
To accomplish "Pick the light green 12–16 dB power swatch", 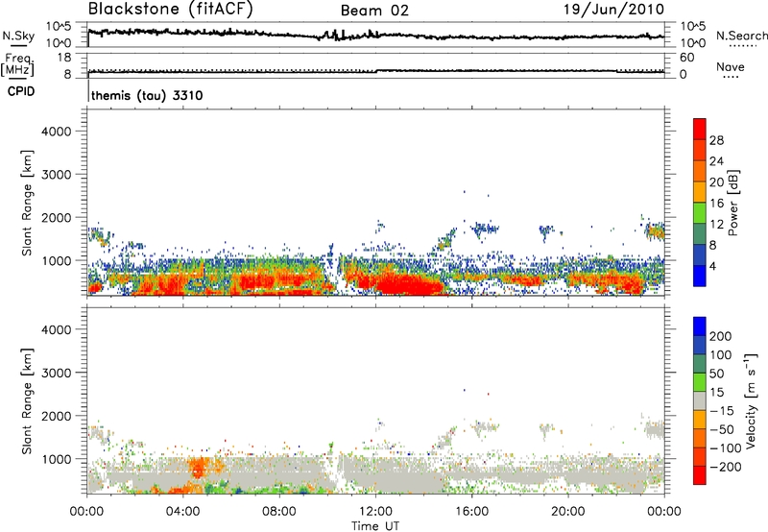I will click(700, 213).
